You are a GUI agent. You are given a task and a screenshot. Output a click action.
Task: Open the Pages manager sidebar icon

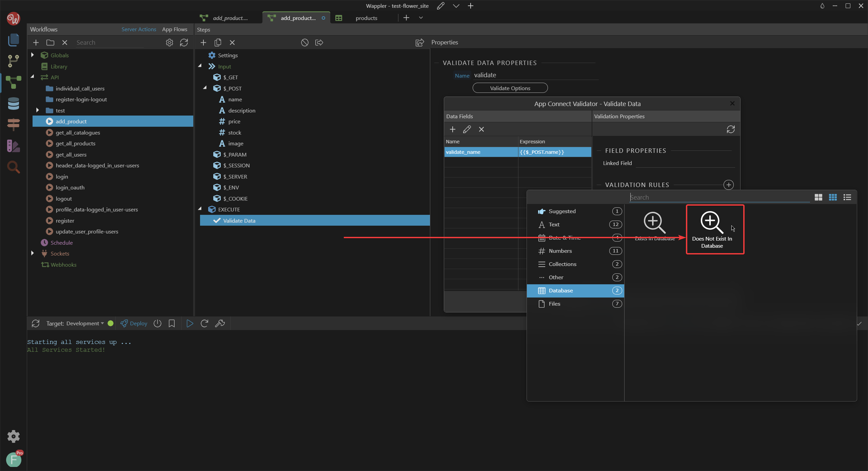(14, 40)
